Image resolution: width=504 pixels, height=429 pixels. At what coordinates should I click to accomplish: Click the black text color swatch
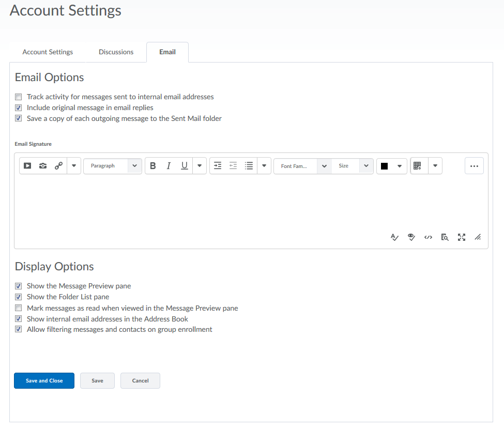point(384,166)
